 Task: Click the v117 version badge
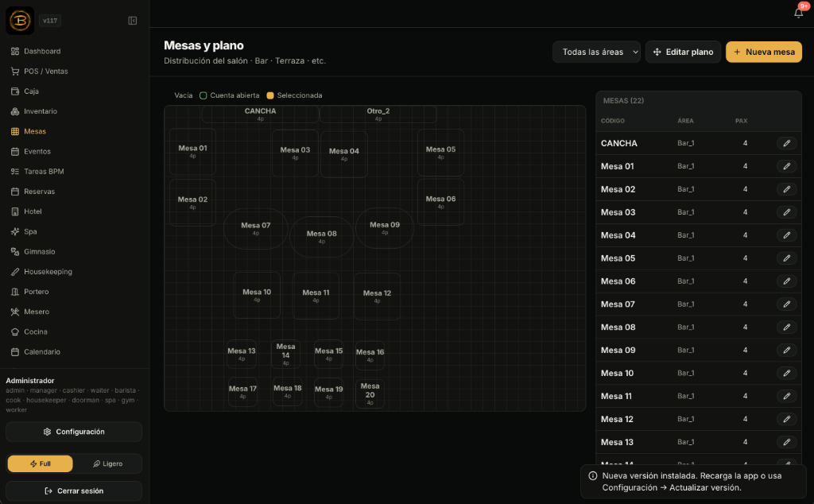[x=50, y=21]
